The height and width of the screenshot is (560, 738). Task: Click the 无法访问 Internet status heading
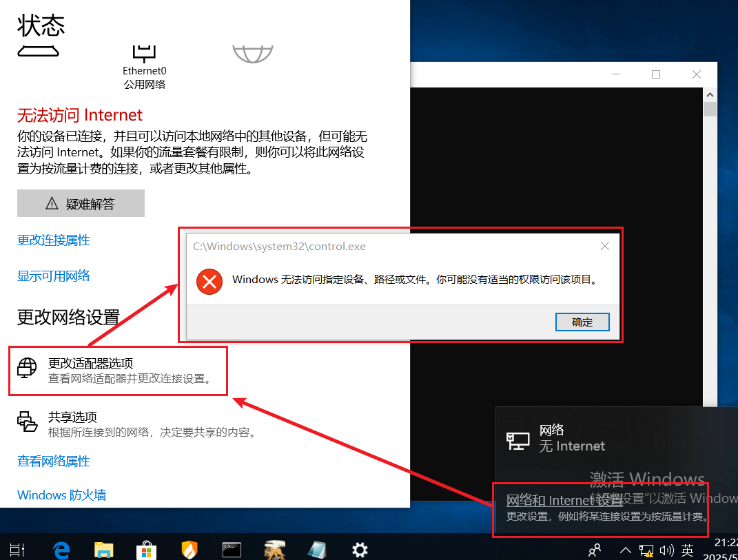click(x=79, y=115)
